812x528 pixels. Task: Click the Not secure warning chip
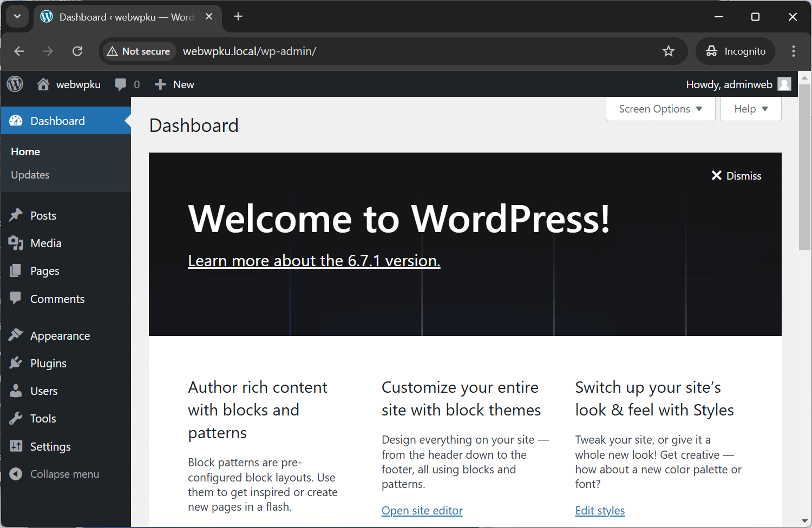coord(139,51)
